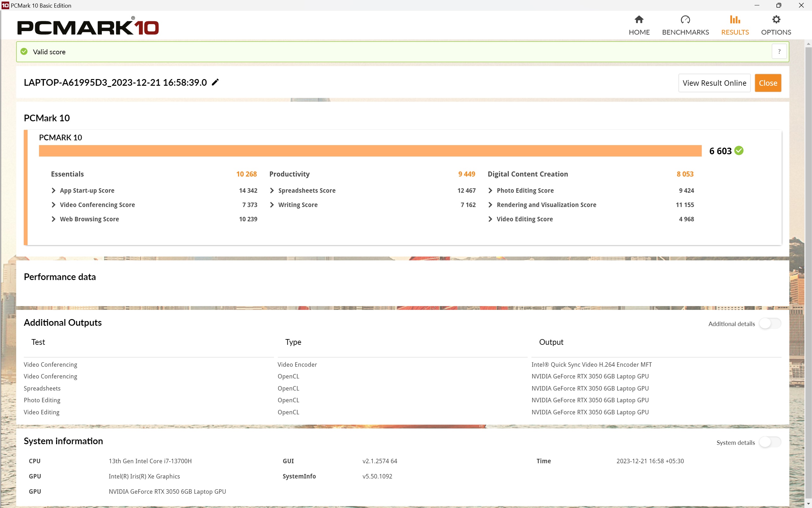812x508 pixels.
Task: Click the orange PCMark 10 score bar
Action: (370, 150)
